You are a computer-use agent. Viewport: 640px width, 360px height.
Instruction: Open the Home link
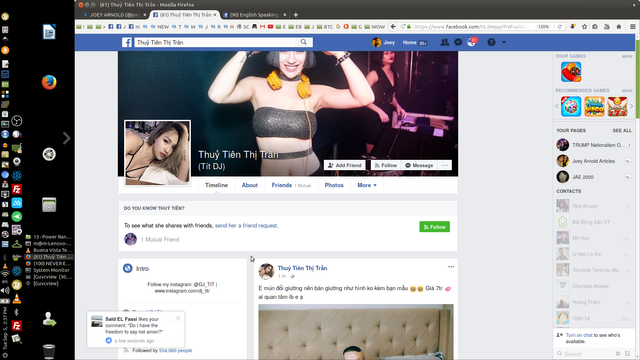(409, 42)
